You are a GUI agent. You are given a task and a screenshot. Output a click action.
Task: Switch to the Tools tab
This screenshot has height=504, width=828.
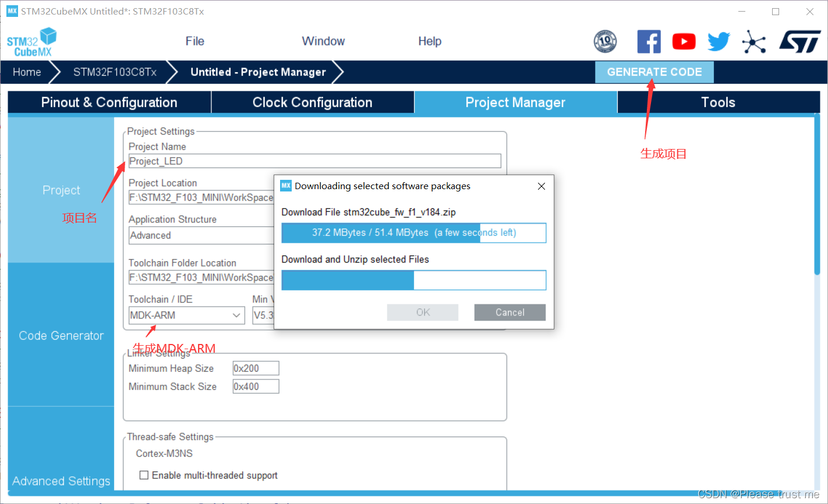[719, 102]
